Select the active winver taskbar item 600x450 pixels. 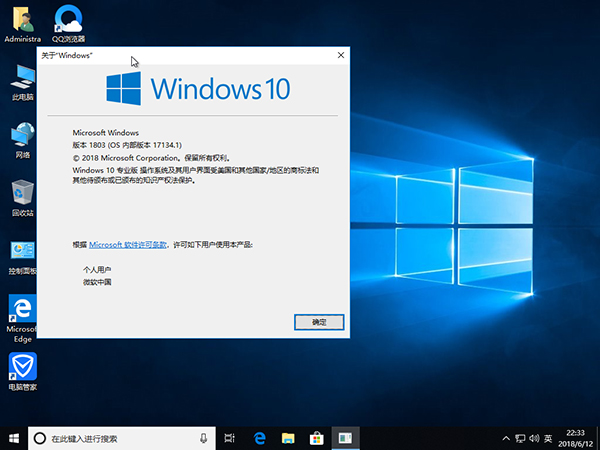(x=345, y=438)
